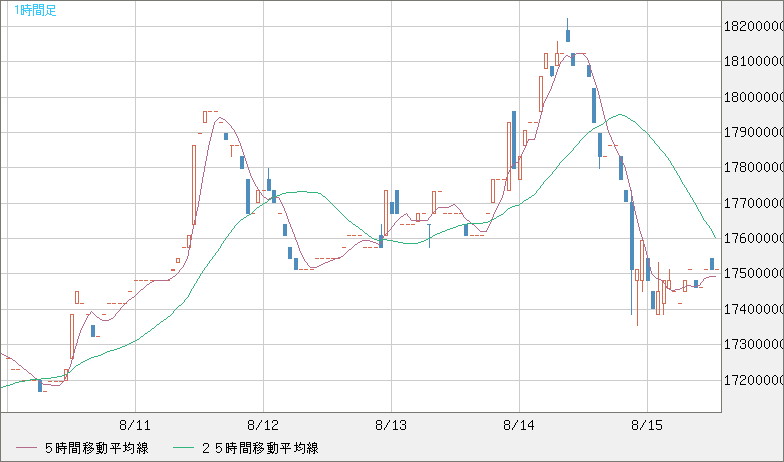Click the 17800000 price axis label
Screen dimensions: 784x462
click(754, 168)
